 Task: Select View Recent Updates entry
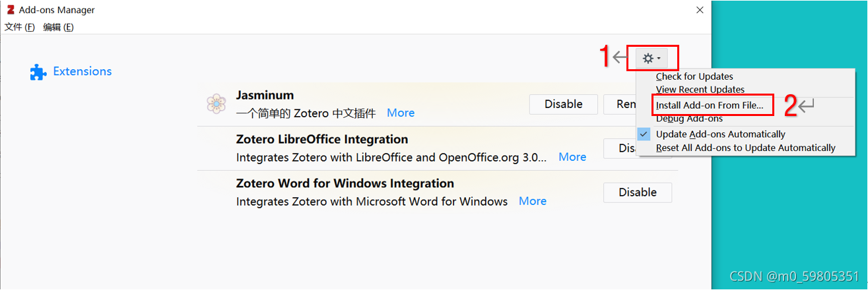(700, 90)
